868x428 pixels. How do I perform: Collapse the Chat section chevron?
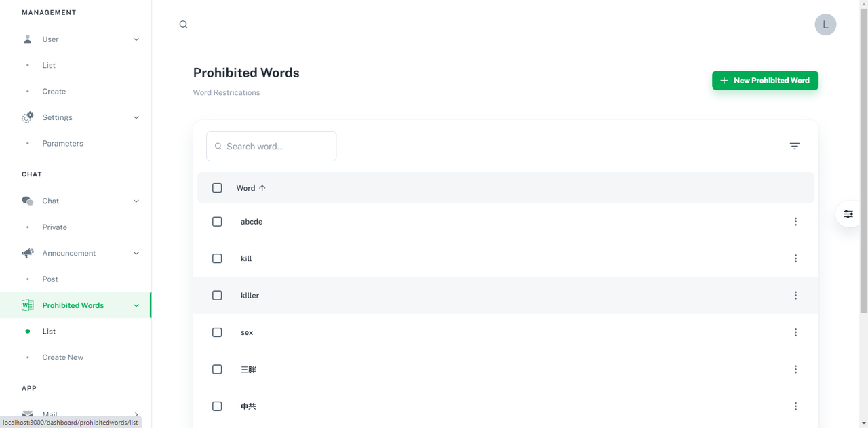[136, 201]
